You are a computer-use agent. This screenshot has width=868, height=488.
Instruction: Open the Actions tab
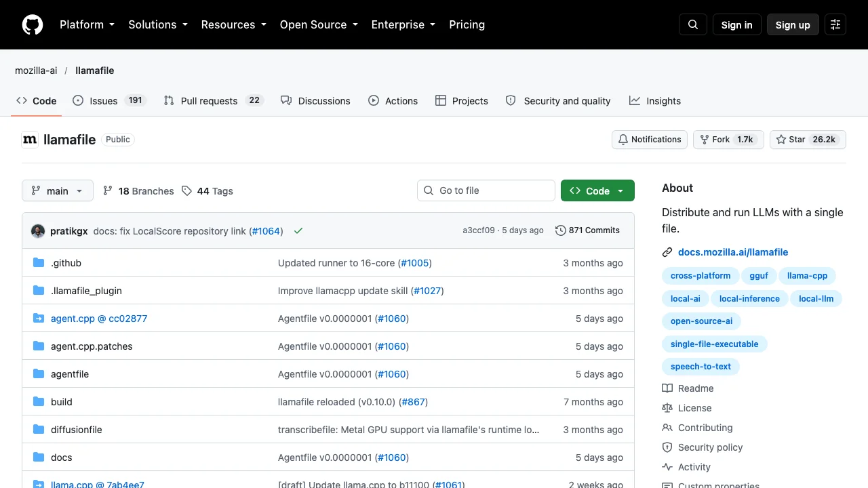pyautogui.click(x=393, y=100)
